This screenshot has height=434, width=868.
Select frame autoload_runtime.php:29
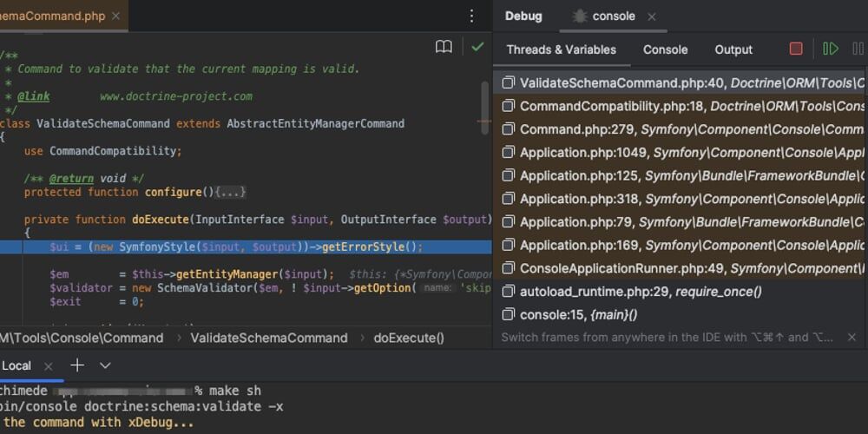pos(681,292)
